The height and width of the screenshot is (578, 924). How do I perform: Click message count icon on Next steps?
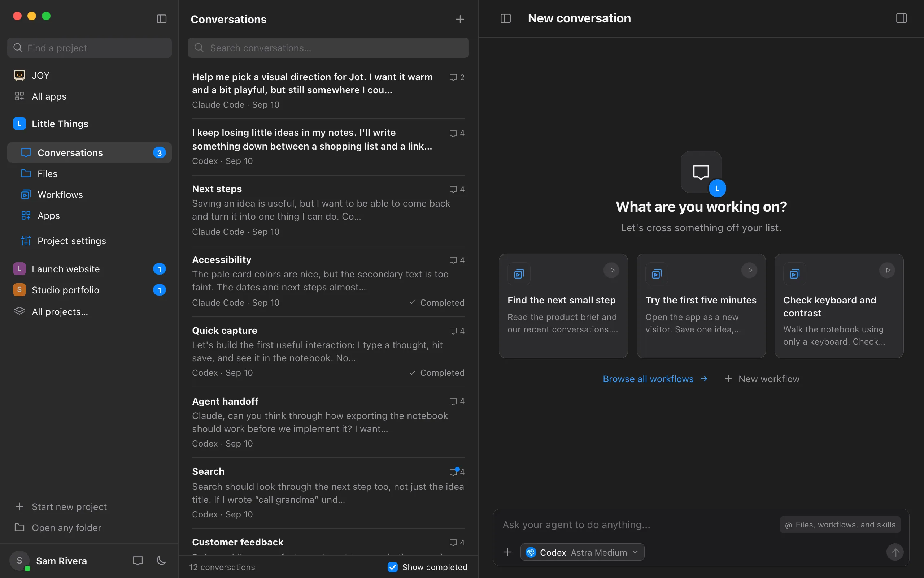click(x=457, y=189)
